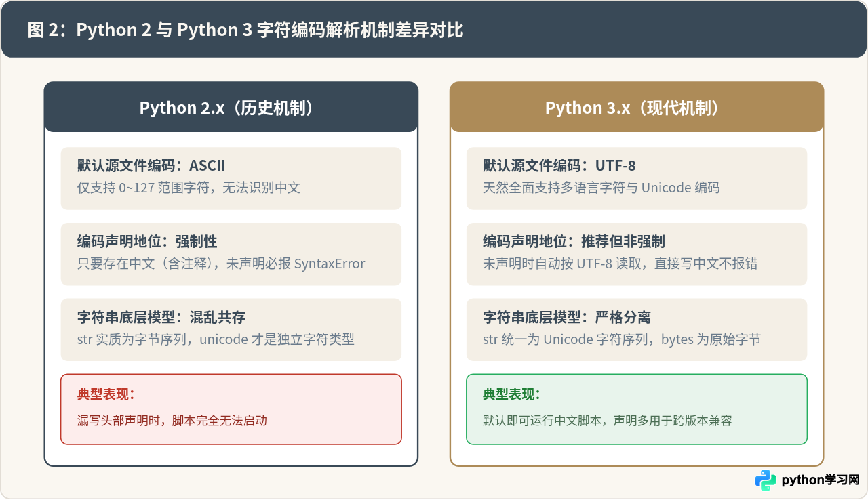Pick the heading "字符串底层模型：混乱共存"

161,317
